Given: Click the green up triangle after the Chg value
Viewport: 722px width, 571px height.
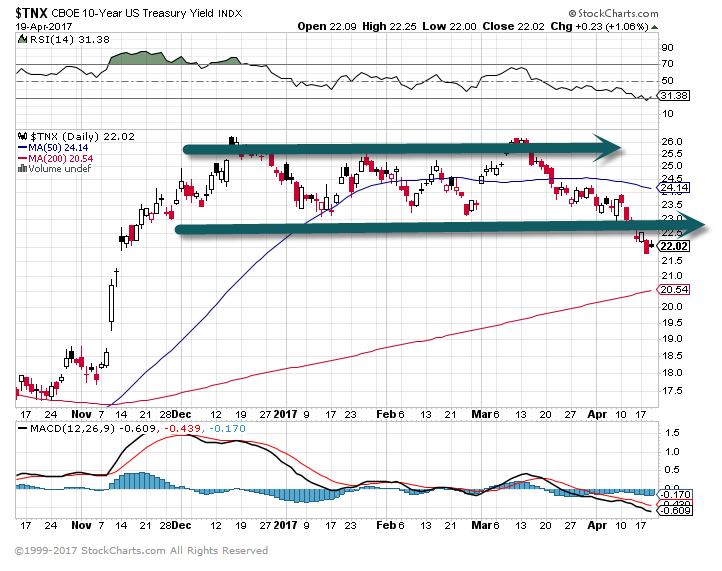Looking at the screenshot, I should click(654, 27).
